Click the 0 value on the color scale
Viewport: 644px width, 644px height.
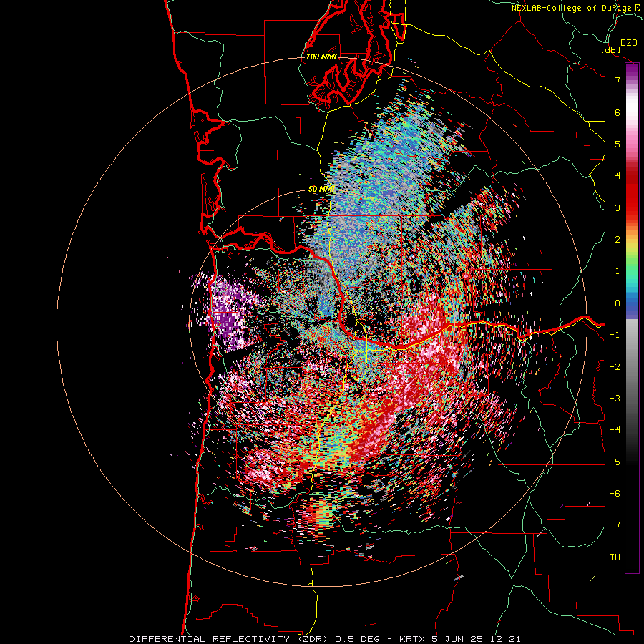point(618,303)
